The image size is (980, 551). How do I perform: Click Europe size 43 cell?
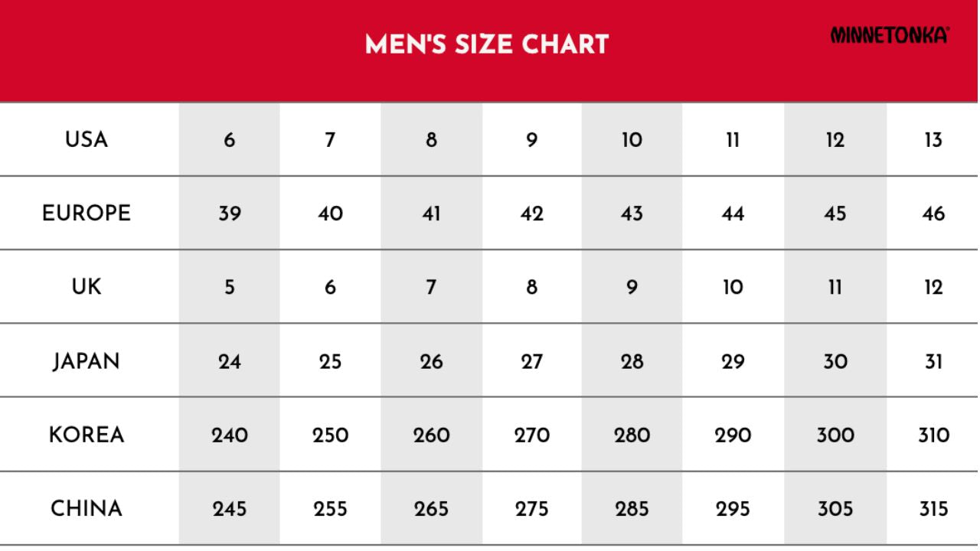pos(632,214)
